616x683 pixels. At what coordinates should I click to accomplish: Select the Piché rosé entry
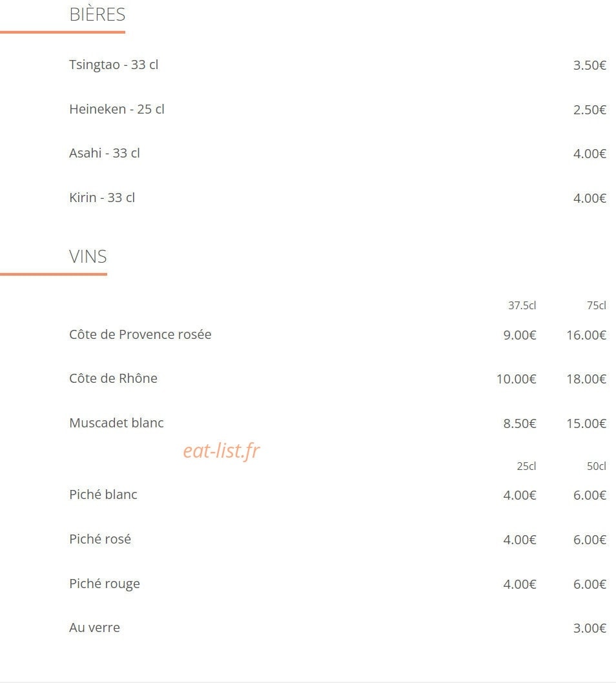point(100,539)
